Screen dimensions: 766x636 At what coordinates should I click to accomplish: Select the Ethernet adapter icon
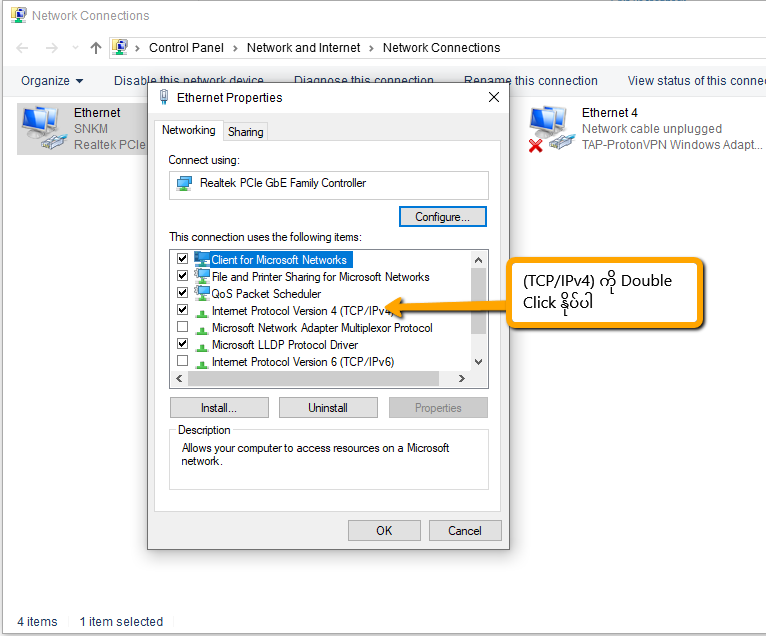coord(43,128)
